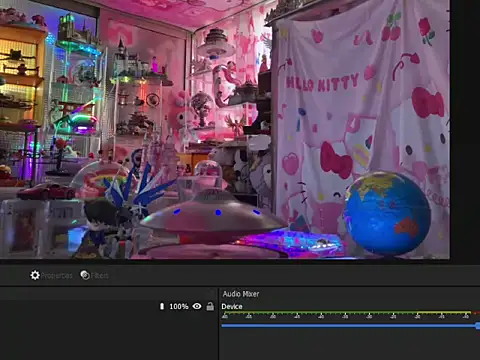Click the video preview canvas
The height and width of the screenshot is (360, 480).
tap(225, 129)
